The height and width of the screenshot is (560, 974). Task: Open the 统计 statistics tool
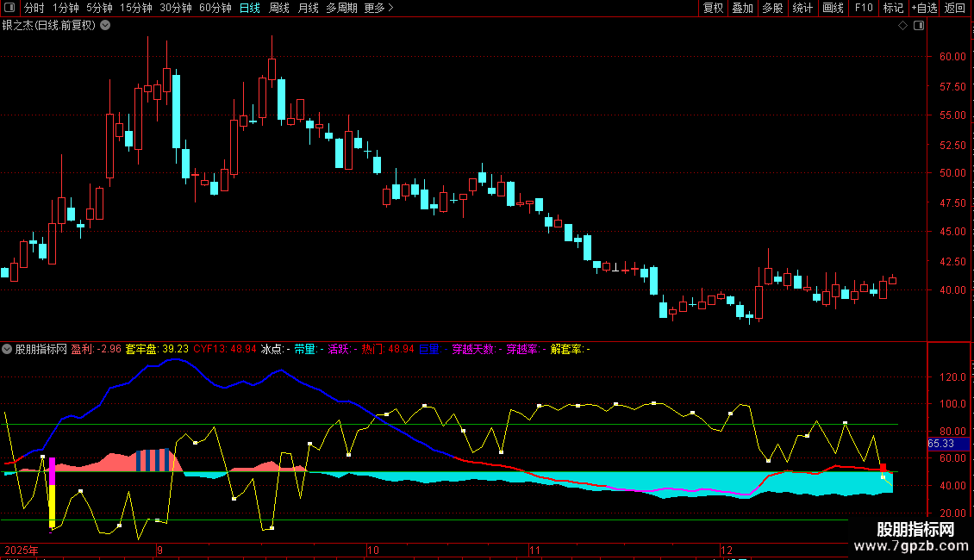coord(802,8)
